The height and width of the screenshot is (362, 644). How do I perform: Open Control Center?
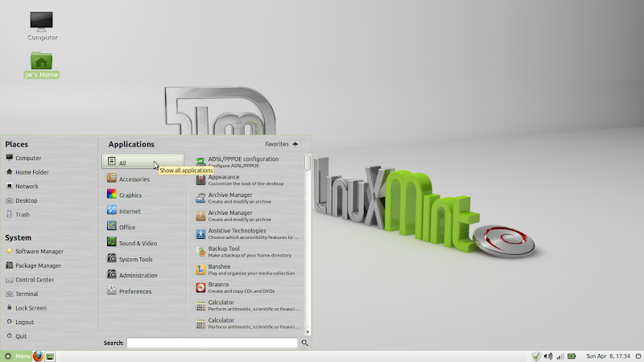click(x=30, y=280)
